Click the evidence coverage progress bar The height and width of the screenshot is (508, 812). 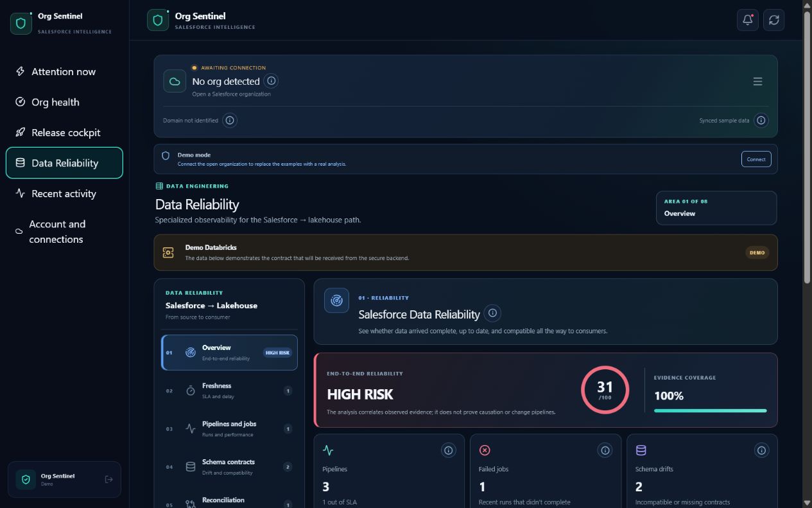click(710, 410)
